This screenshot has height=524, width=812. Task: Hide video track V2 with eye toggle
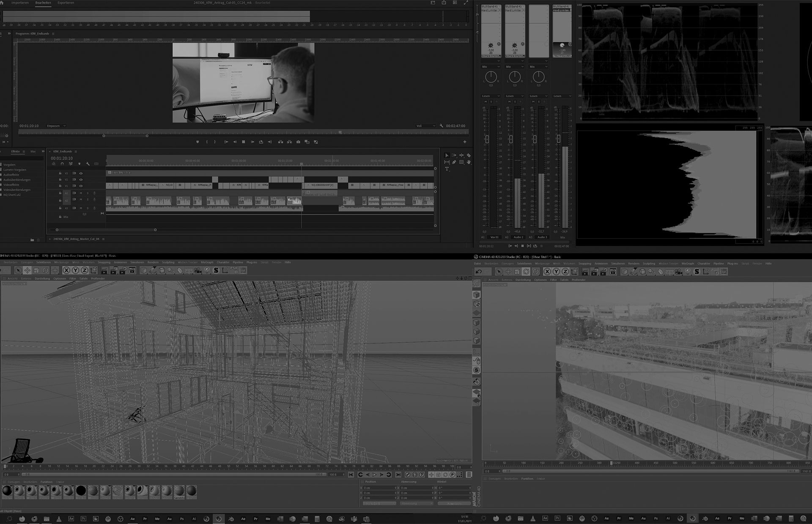pos(81,180)
